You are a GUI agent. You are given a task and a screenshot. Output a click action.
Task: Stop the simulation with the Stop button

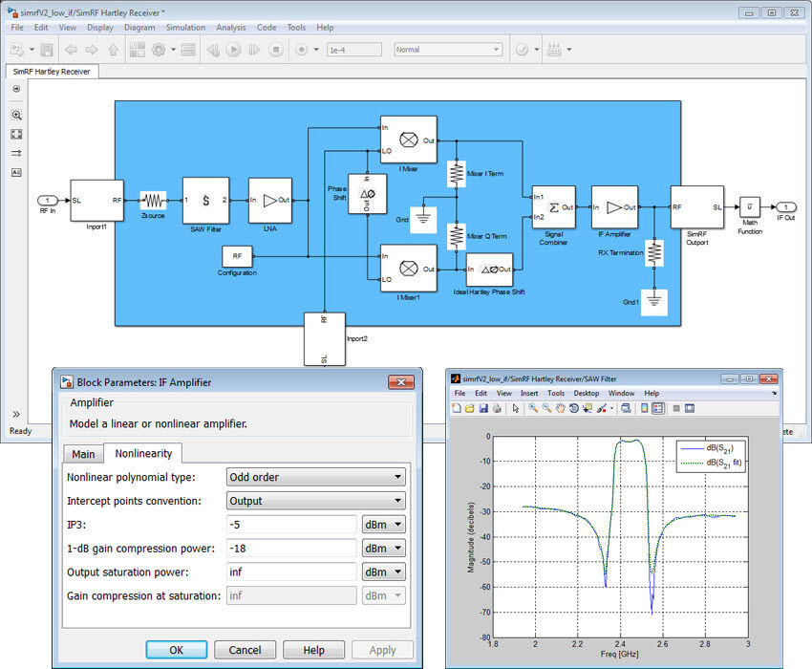pos(276,50)
